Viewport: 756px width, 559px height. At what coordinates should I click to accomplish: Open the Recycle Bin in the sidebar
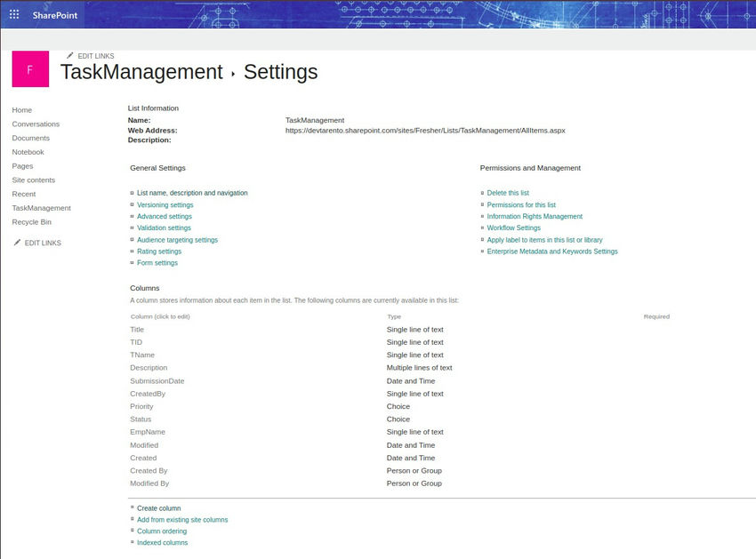[x=30, y=221]
